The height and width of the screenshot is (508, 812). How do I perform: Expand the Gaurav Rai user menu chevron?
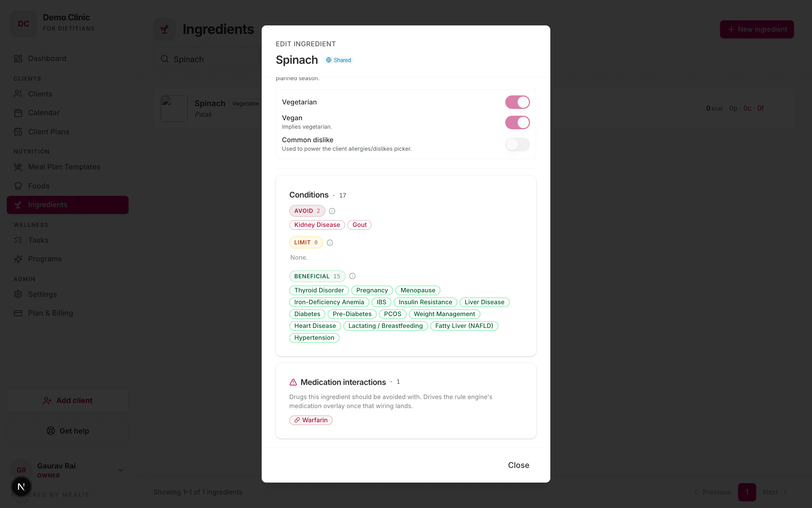(x=120, y=470)
